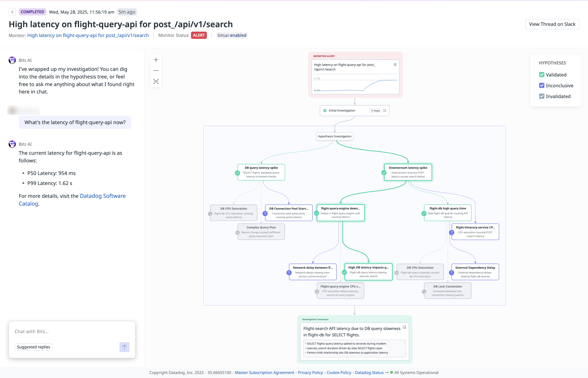Click the send message arrow button
The height and width of the screenshot is (378, 588).
click(124, 347)
